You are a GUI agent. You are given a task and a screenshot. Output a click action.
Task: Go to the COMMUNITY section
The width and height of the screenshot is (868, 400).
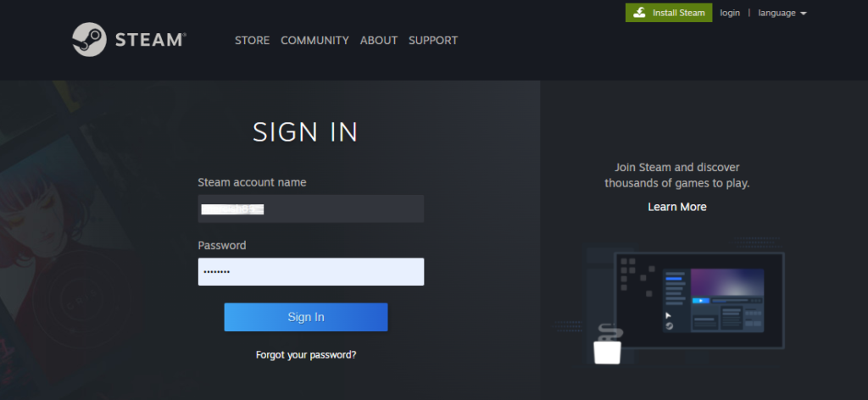tap(314, 40)
